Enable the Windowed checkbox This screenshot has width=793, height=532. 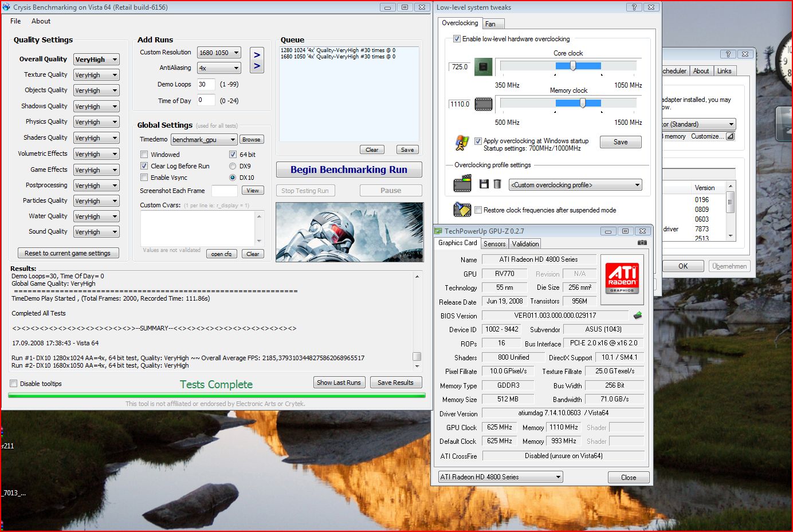[x=144, y=155]
